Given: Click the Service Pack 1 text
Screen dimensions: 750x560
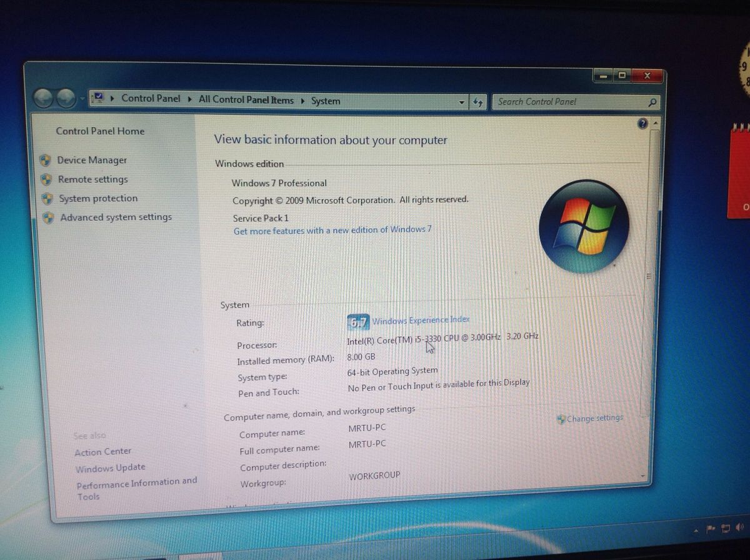Looking at the screenshot, I should coord(261,218).
